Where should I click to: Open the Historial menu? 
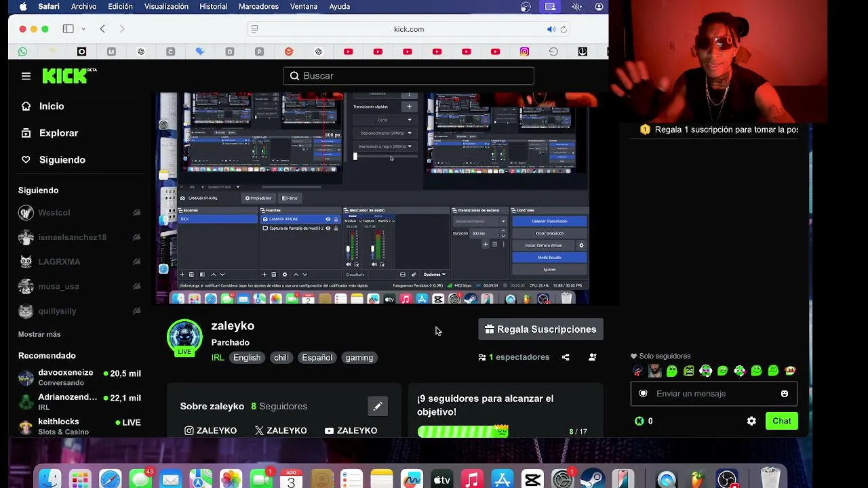click(214, 6)
